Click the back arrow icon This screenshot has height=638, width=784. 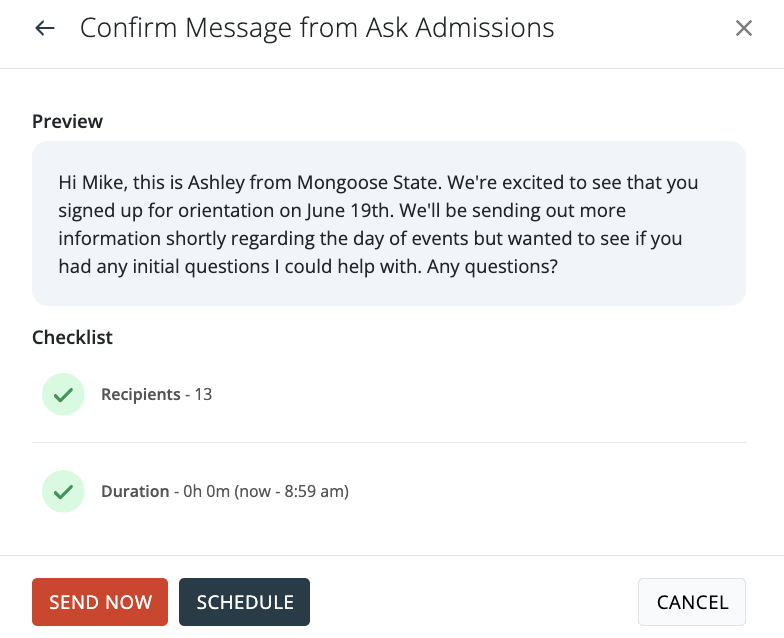coord(44,28)
